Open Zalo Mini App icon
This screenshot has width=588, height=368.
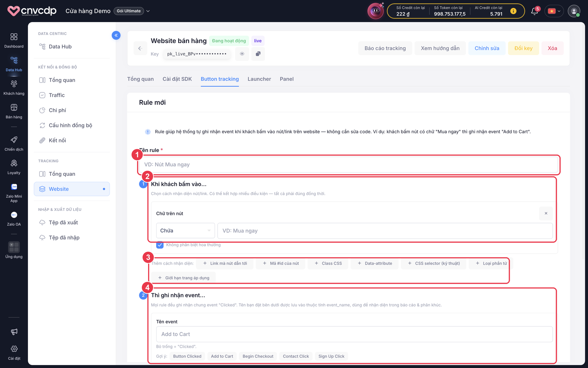coord(14,187)
